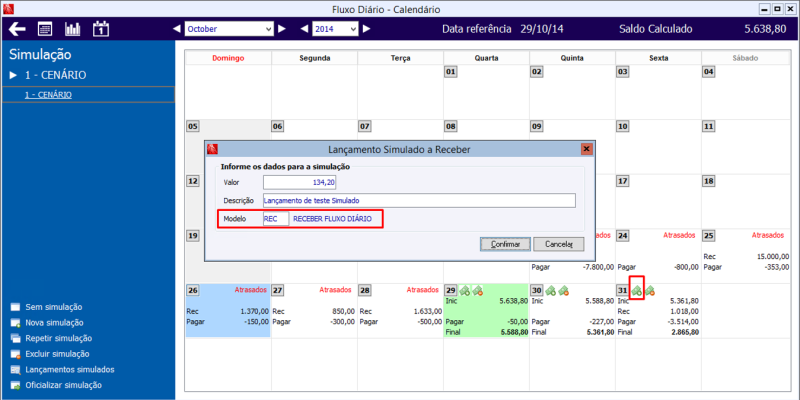Confirm the simulated entry

point(505,244)
